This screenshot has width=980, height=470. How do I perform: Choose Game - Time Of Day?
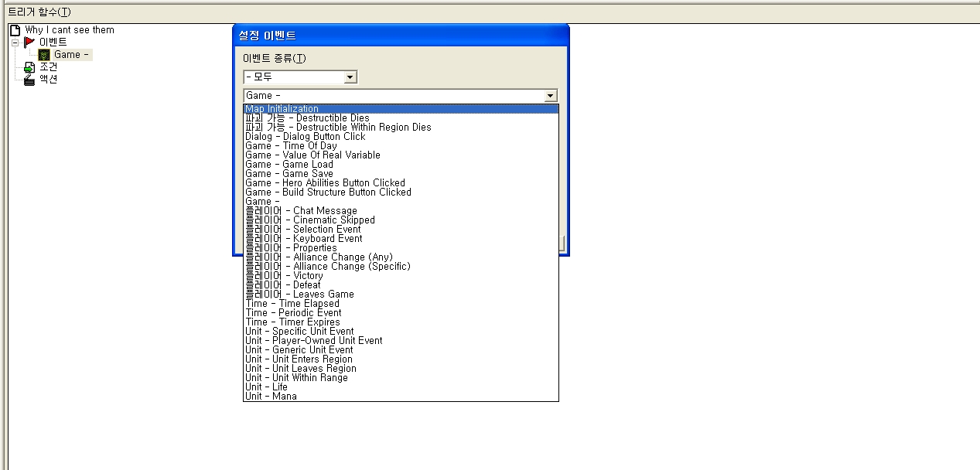click(x=401, y=146)
